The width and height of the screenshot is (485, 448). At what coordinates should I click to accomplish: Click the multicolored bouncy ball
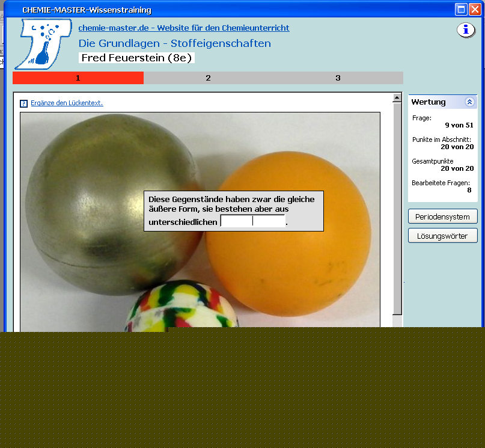point(180,307)
